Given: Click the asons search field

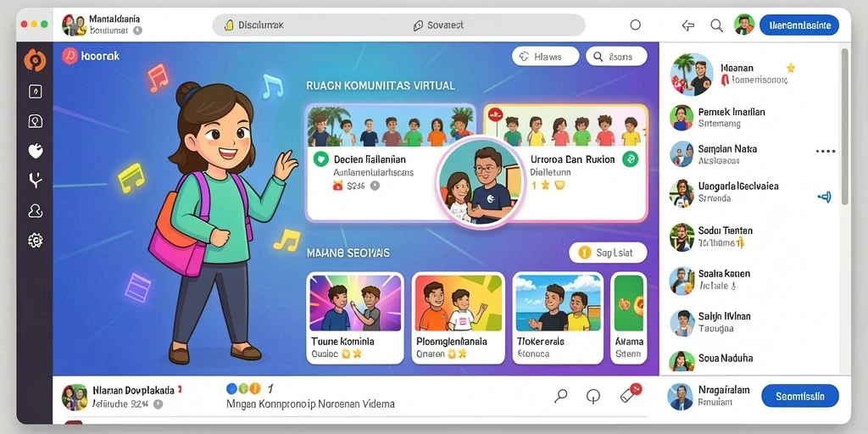Looking at the screenshot, I should (x=616, y=57).
